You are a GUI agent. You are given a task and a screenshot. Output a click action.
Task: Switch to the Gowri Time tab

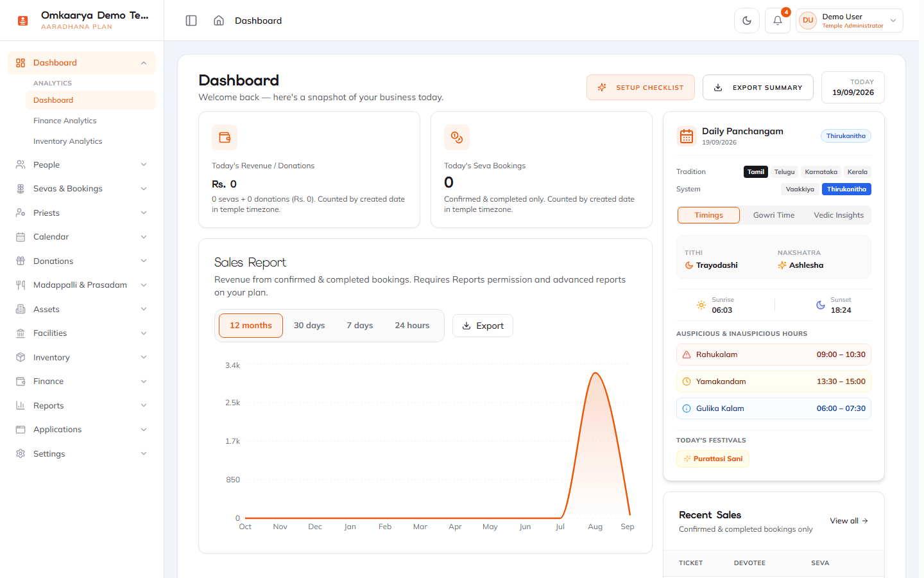774,215
